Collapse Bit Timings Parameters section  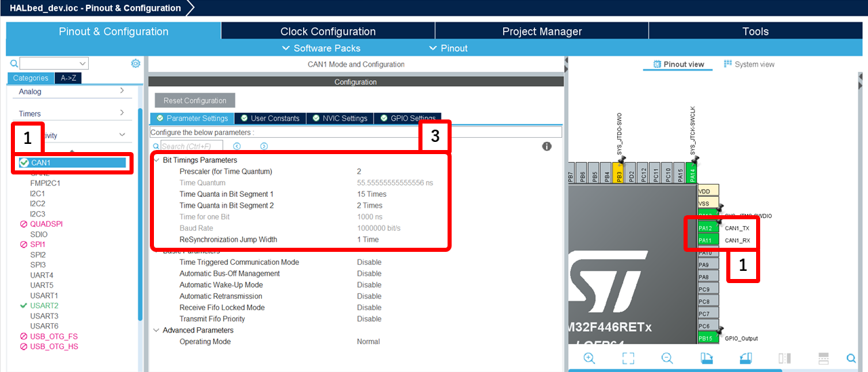click(x=157, y=160)
